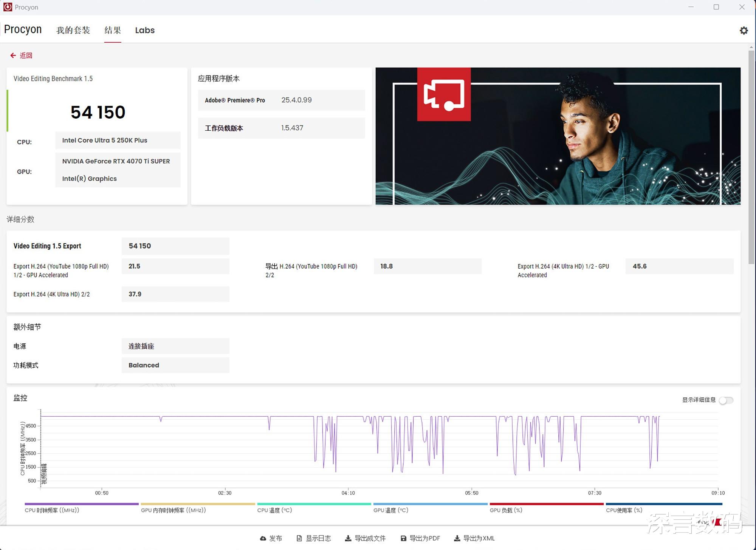Open the Labs tab
Screen dimensions: 756x550
[x=145, y=30]
